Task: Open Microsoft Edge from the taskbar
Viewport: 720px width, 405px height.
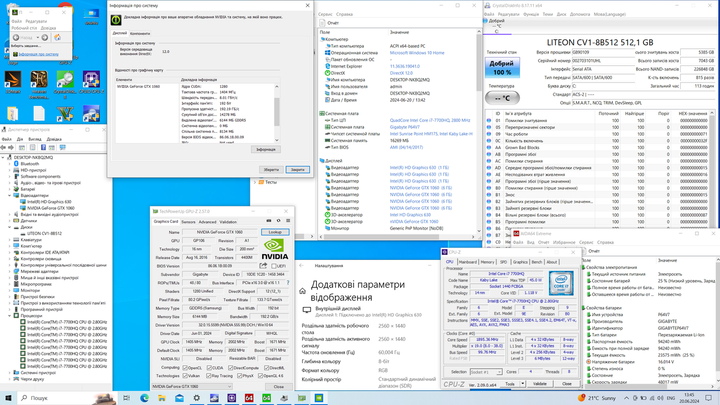Action: tap(144, 398)
